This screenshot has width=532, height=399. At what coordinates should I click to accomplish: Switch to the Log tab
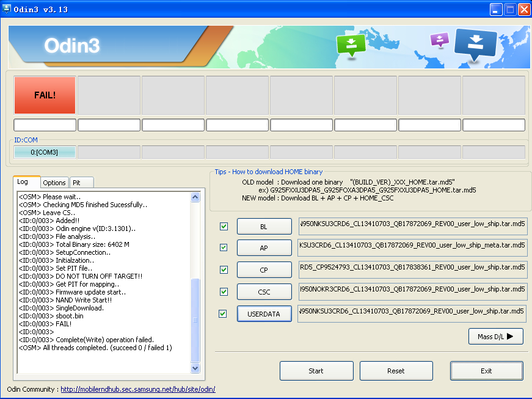coord(26,182)
